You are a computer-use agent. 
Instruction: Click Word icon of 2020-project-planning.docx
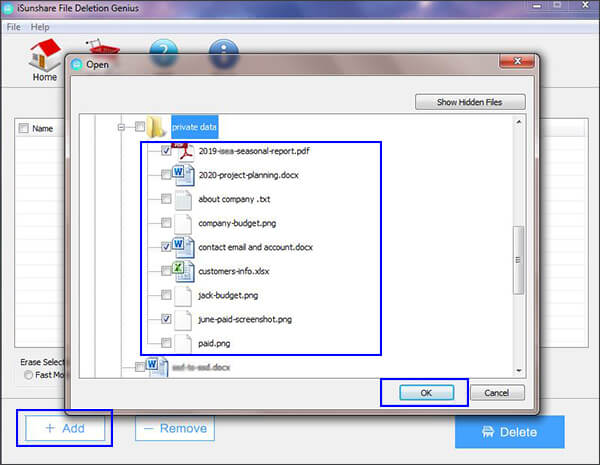click(x=183, y=175)
